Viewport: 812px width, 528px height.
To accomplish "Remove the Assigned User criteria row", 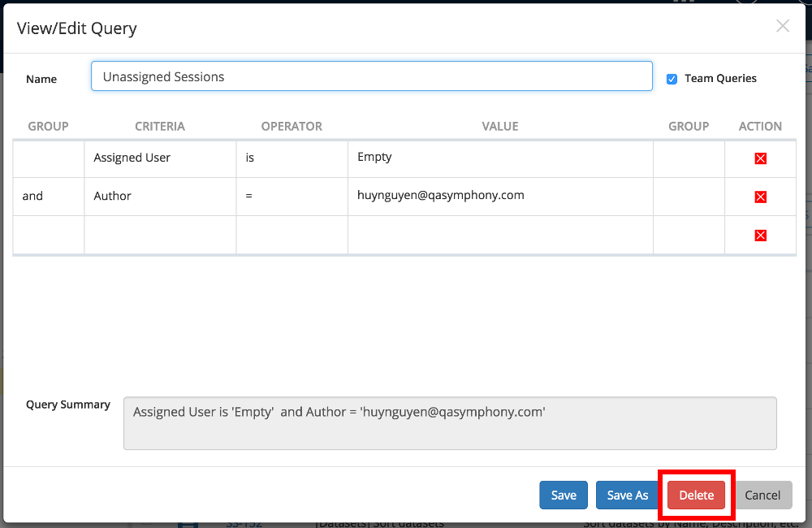I will point(760,158).
